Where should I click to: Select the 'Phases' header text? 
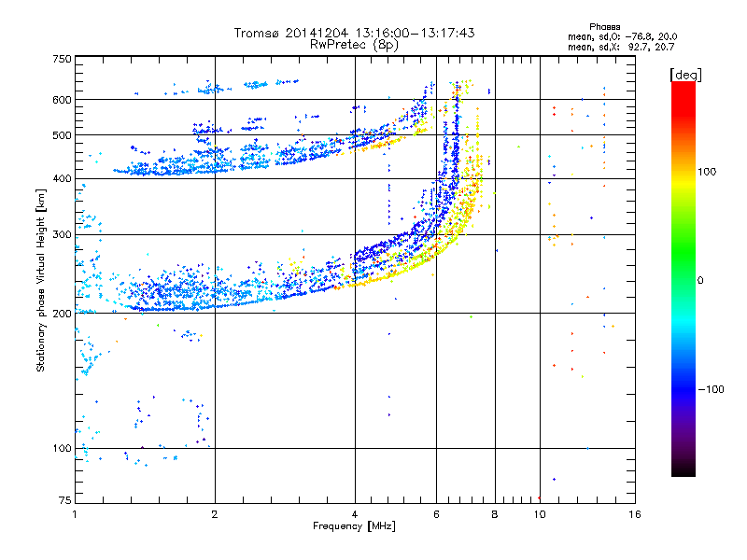[604, 27]
